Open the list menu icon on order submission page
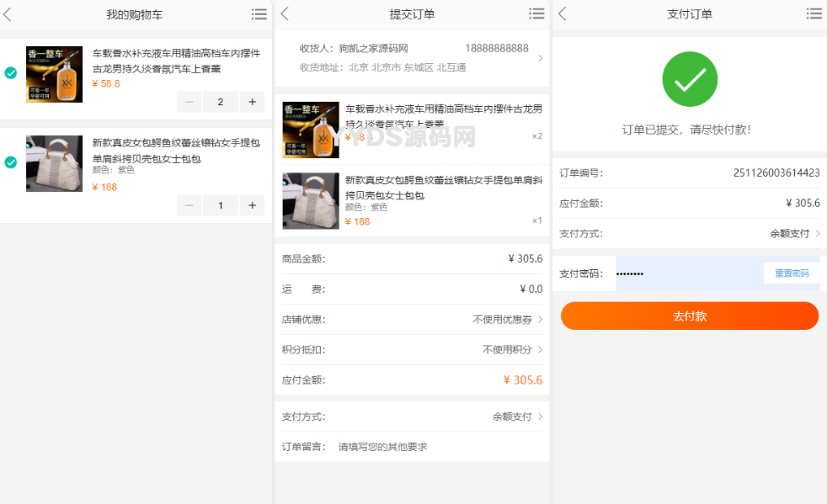This screenshot has height=504, width=827. pos(536,13)
